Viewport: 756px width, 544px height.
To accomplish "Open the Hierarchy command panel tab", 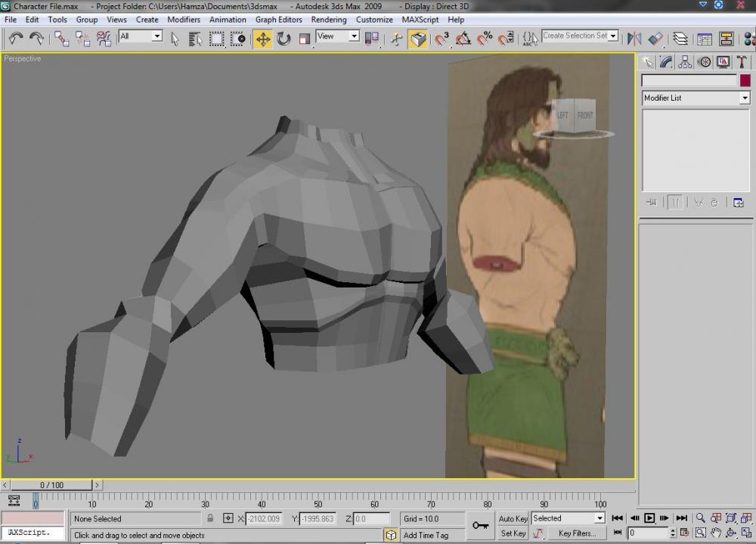I will (x=685, y=62).
